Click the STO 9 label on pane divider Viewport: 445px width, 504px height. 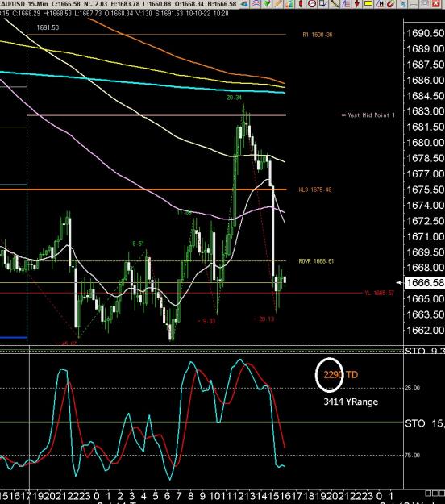[424, 350]
